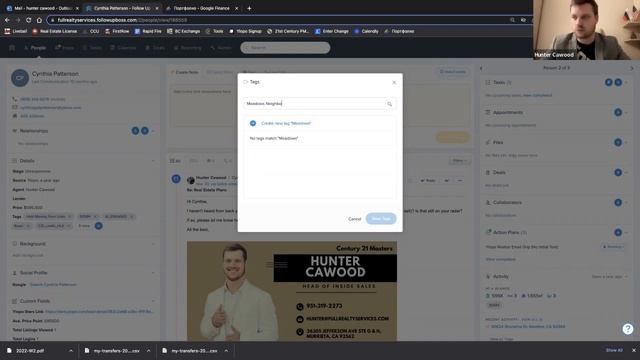Go forward in browser history

pos(18,20)
